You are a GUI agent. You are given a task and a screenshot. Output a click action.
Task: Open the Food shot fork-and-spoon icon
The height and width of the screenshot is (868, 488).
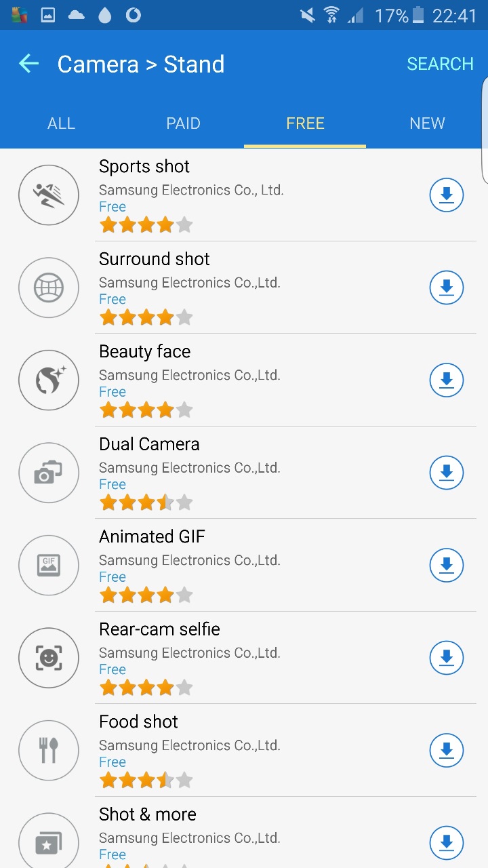(x=49, y=750)
